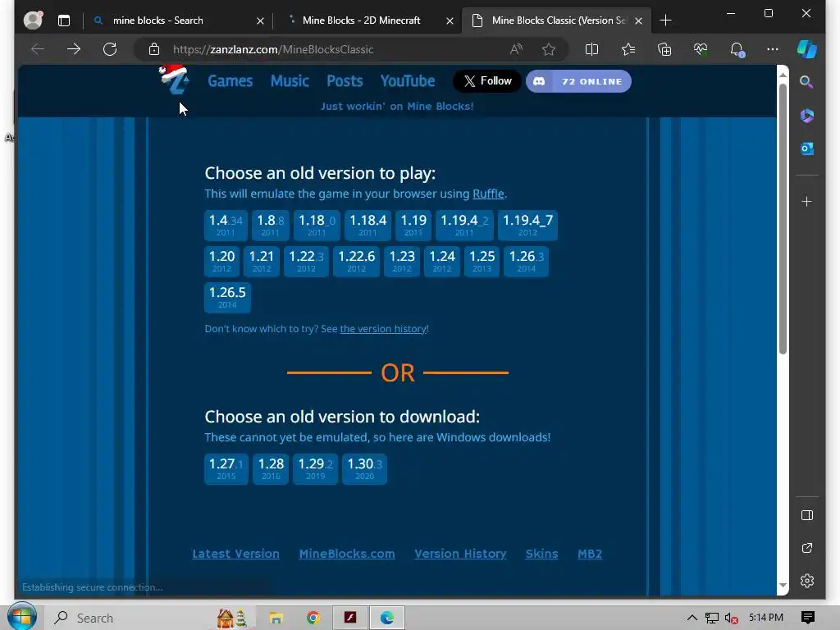Play version 1.19.4_7
The width and height of the screenshot is (840, 630).
point(527,225)
